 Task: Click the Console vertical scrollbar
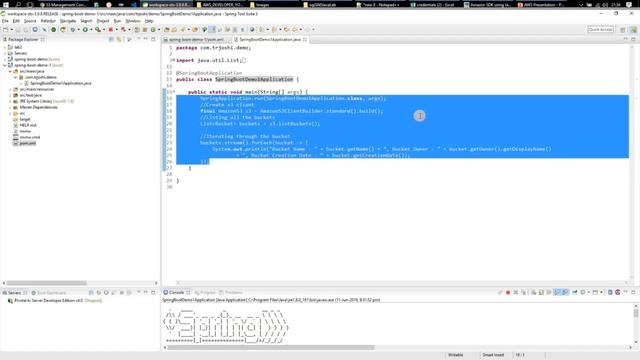click(636, 313)
